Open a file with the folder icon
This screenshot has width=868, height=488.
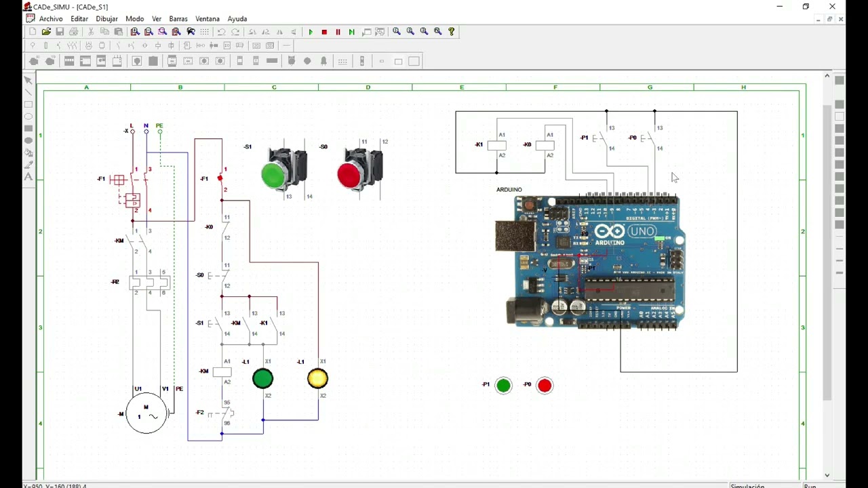[x=46, y=32]
